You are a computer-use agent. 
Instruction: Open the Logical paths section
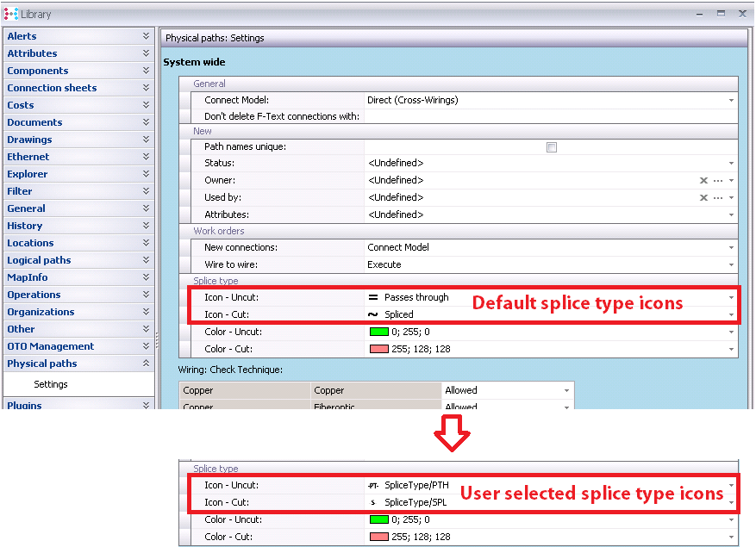(x=78, y=260)
